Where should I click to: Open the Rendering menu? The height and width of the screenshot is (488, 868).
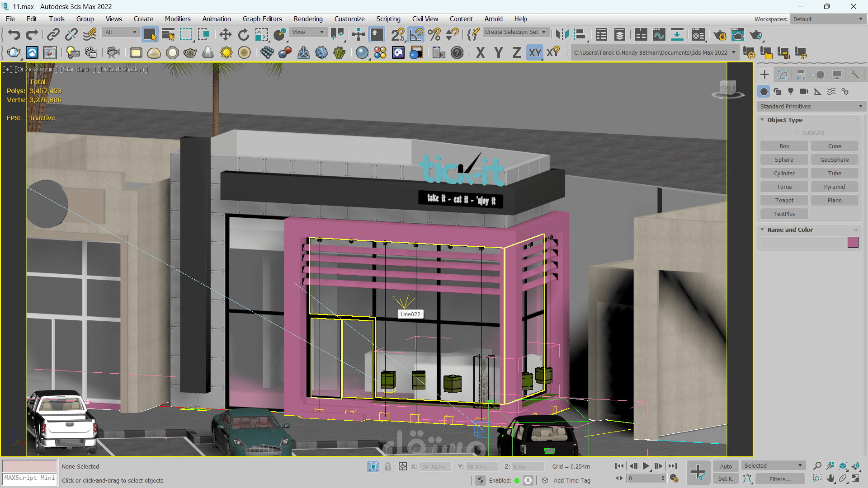point(308,19)
